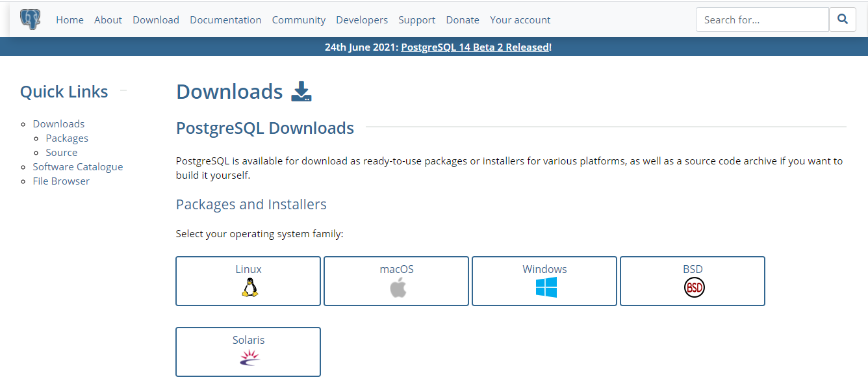Click the search magnifier button
The image size is (868, 388).
843,19
